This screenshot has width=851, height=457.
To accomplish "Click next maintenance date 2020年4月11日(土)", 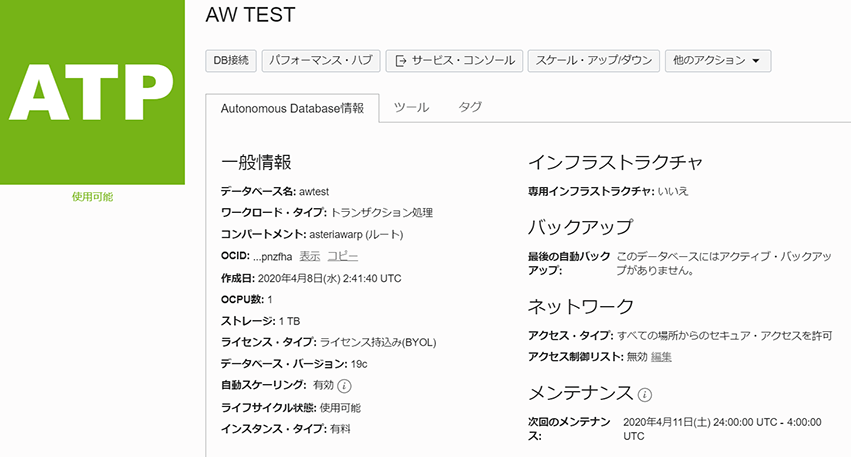I will point(666,422).
